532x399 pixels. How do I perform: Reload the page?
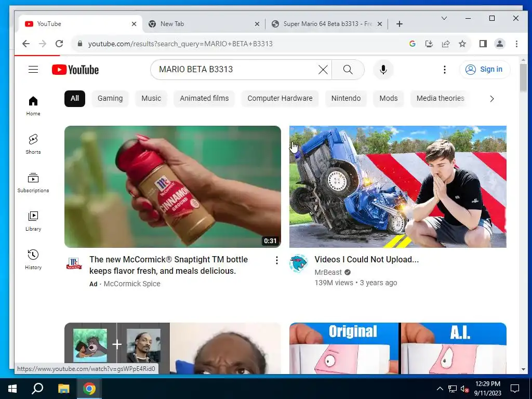pyautogui.click(x=59, y=44)
